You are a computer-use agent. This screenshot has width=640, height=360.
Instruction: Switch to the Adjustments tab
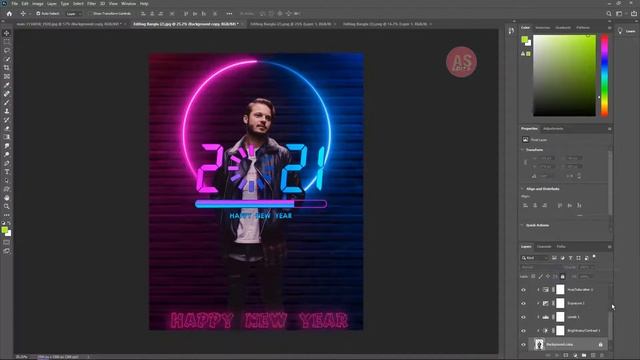click(x=553, y=129)
